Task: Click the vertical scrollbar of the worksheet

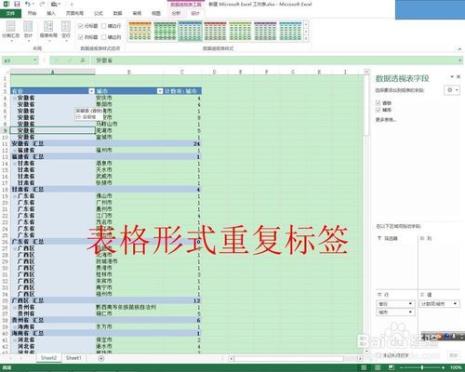Action: point(366,210)
